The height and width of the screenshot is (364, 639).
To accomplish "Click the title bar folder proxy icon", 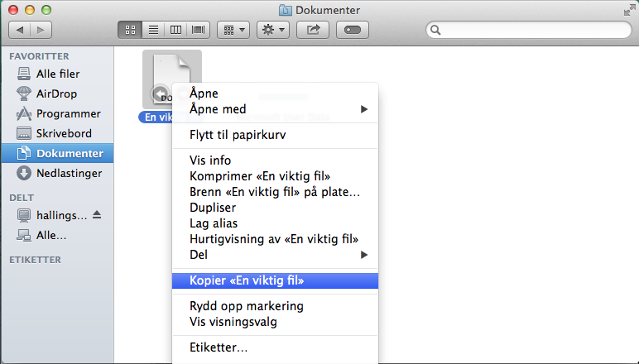I will (x=286, y=10).
